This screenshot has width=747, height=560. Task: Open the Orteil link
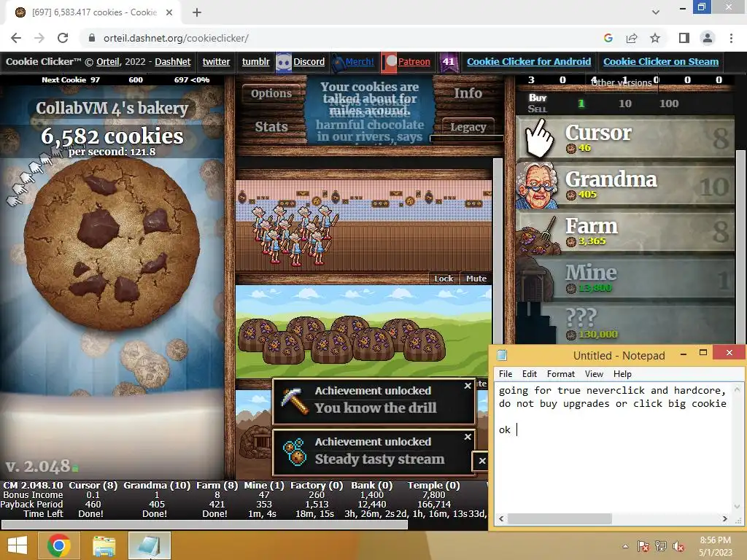pos(108,62)
